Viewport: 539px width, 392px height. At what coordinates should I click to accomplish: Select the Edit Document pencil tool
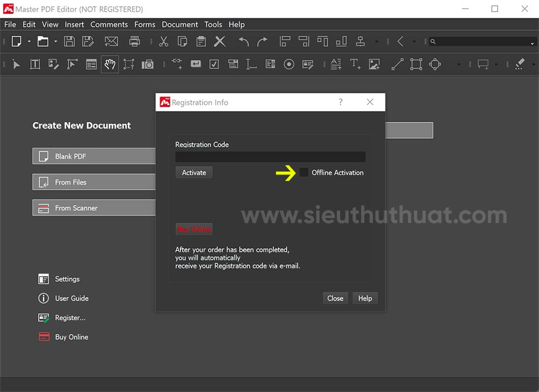(53, 64)
